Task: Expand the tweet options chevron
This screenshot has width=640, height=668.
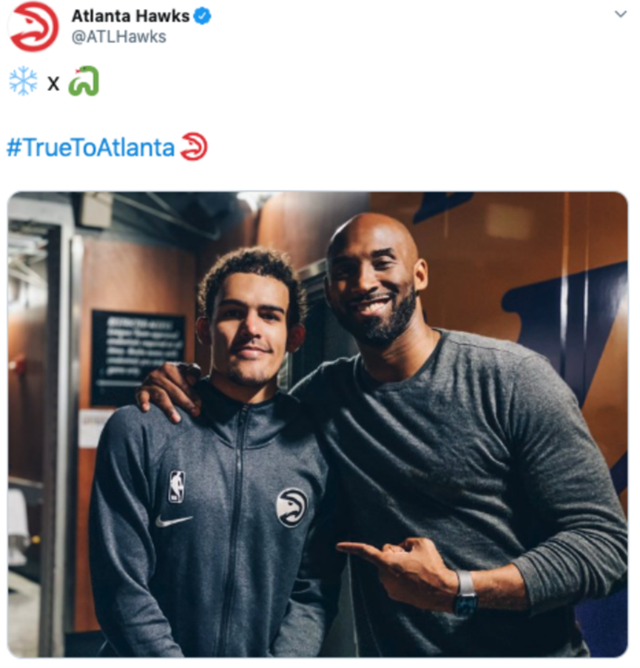Action: [x=620, y=14]
